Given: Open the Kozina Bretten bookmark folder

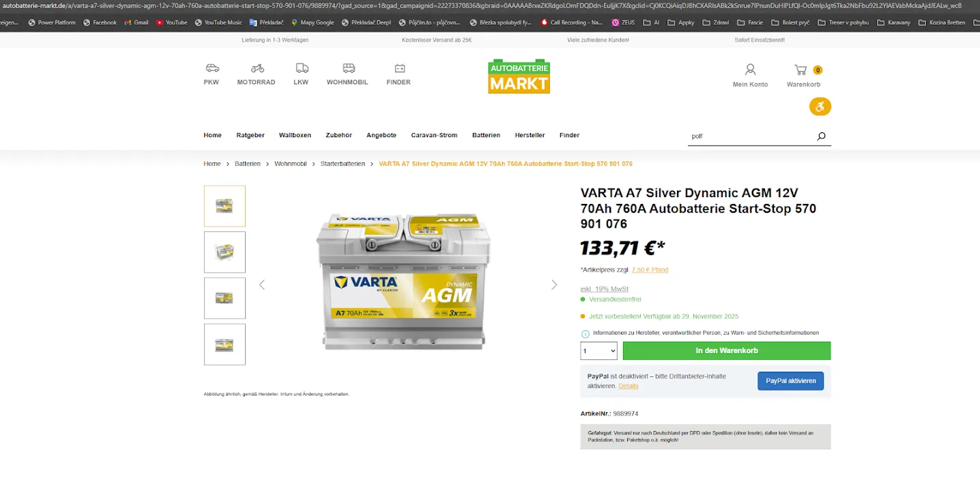Looking at the screenshot, I should (942, 23).
